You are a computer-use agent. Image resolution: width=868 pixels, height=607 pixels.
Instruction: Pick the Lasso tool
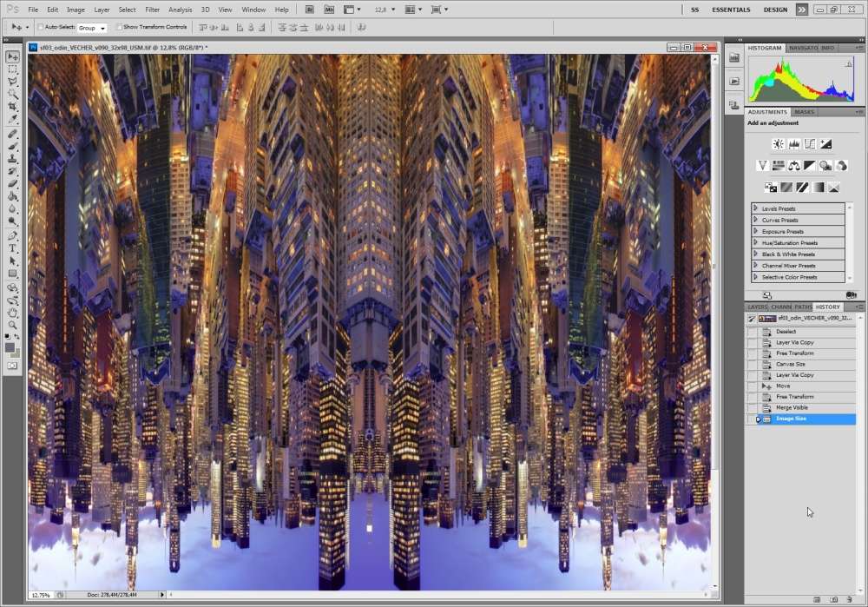12,81
